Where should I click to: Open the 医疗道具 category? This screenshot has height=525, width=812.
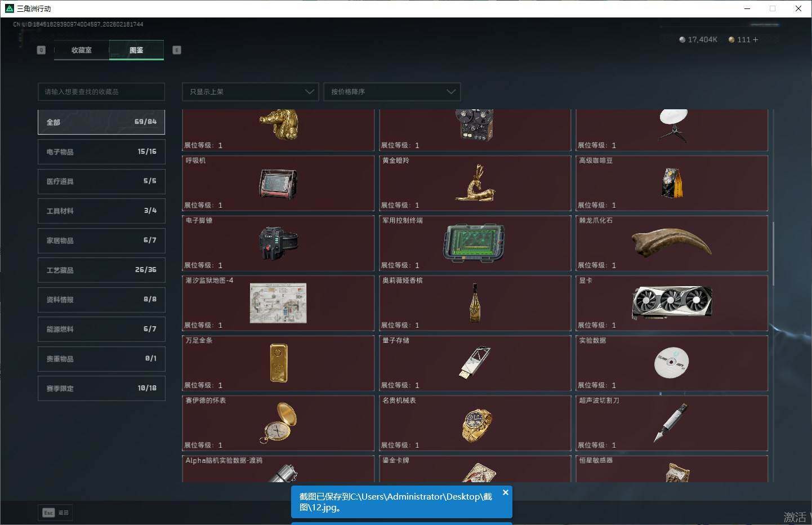pos(101,181)
